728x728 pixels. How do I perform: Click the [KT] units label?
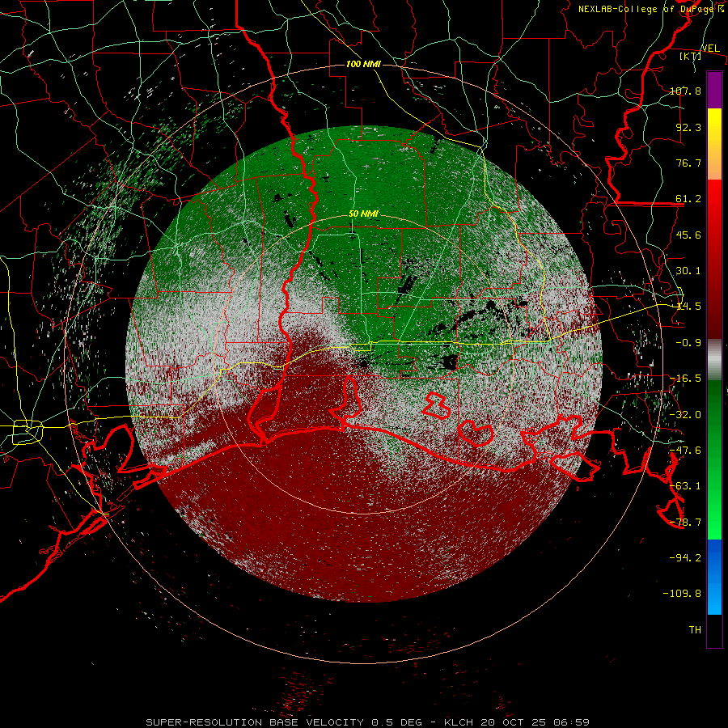[x=691, y=56]
